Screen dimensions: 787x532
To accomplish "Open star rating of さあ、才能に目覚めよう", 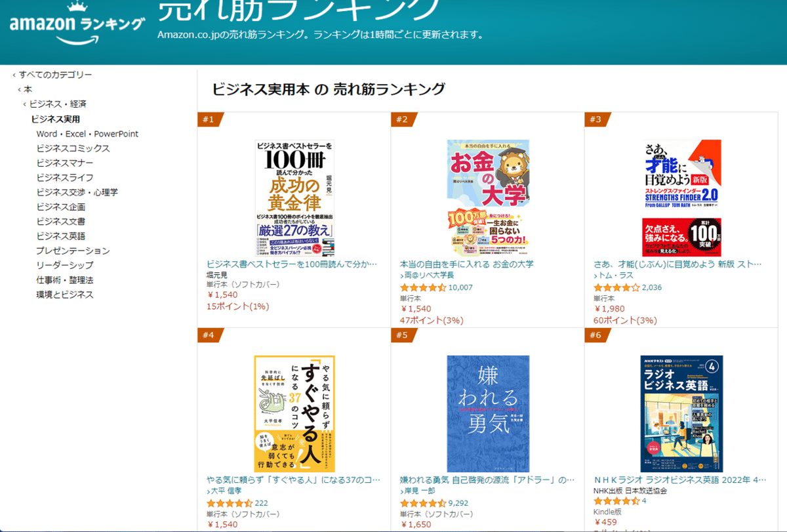I will pos(616,287).
